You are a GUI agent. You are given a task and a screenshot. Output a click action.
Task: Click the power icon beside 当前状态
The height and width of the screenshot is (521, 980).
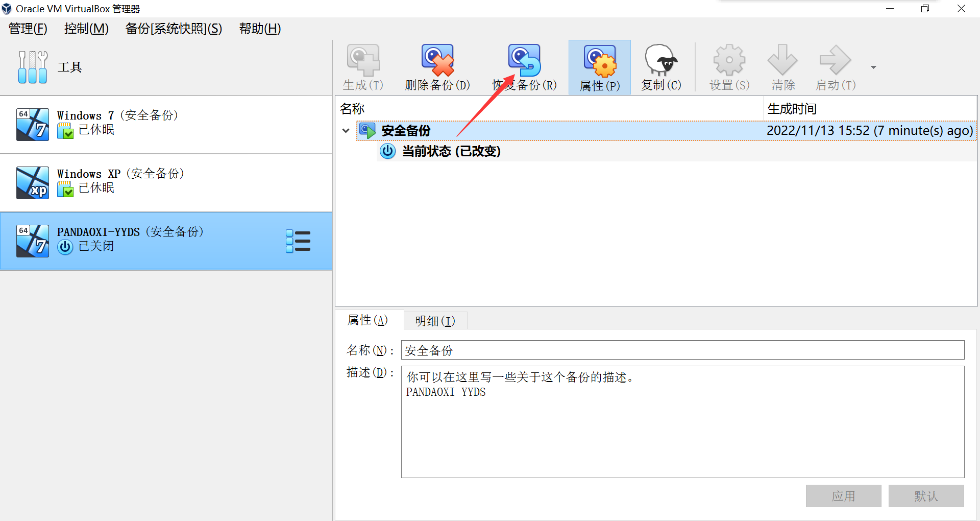tap(388, 151)
